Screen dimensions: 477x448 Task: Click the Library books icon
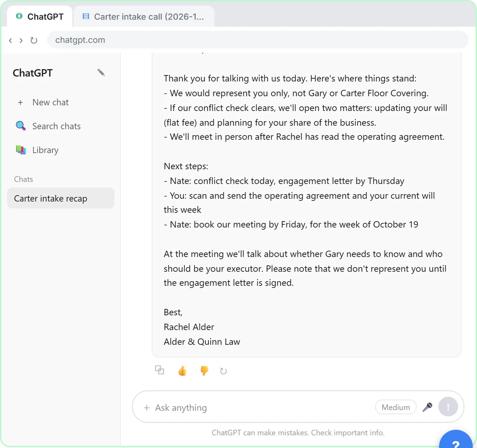tap(21, 150)
